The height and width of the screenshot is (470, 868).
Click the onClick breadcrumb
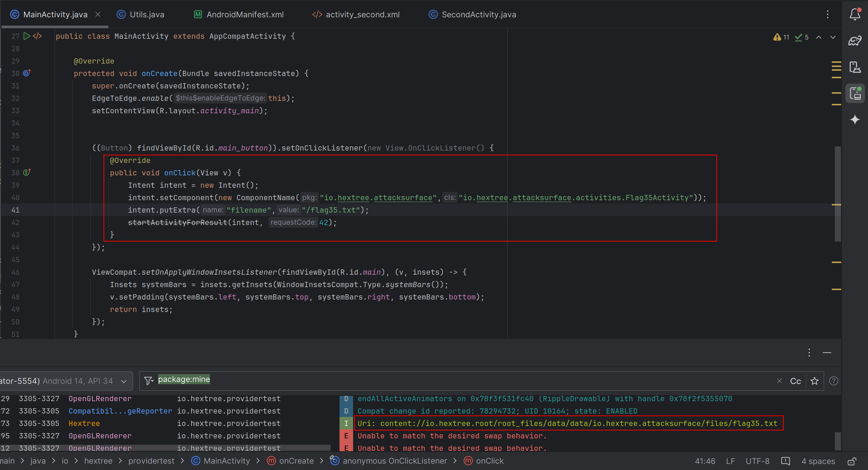[484, 461]
